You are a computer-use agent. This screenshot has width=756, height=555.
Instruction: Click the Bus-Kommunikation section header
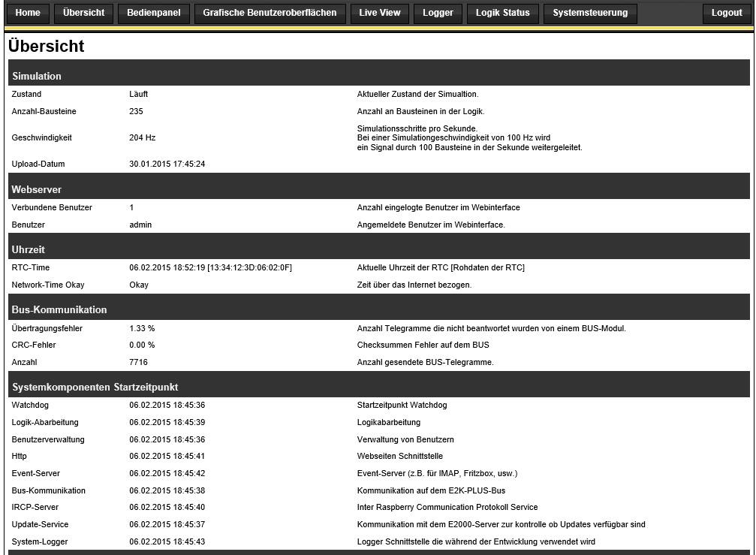59,309
